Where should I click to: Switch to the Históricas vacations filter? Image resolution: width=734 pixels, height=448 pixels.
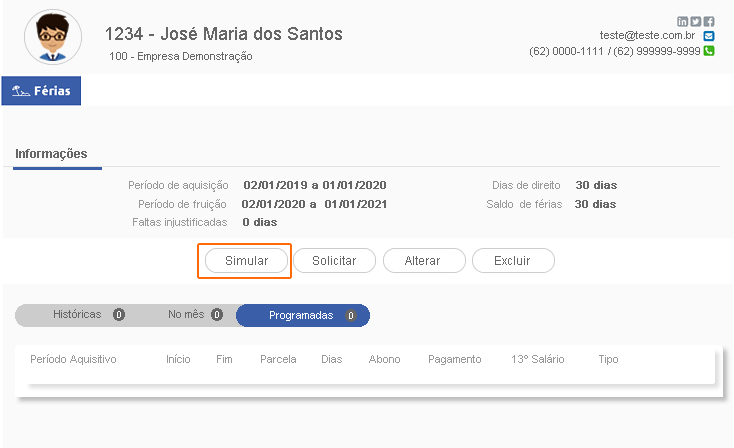(77, 315)
